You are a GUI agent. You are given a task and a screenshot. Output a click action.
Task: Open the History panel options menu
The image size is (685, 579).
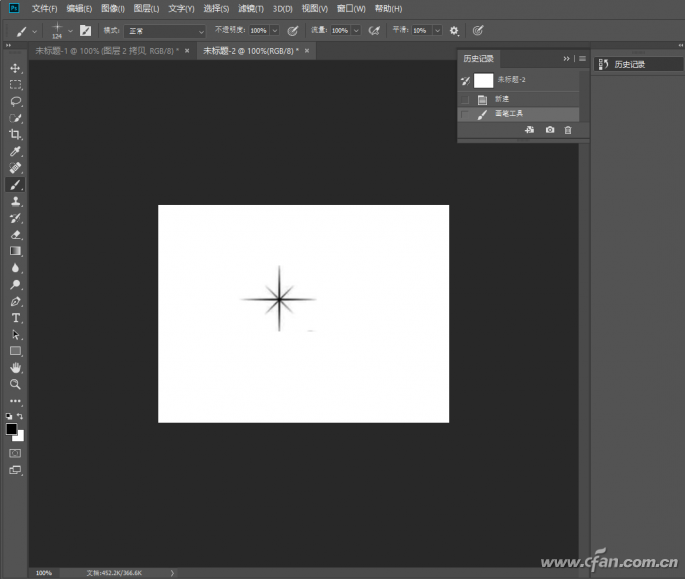[582, 59]
